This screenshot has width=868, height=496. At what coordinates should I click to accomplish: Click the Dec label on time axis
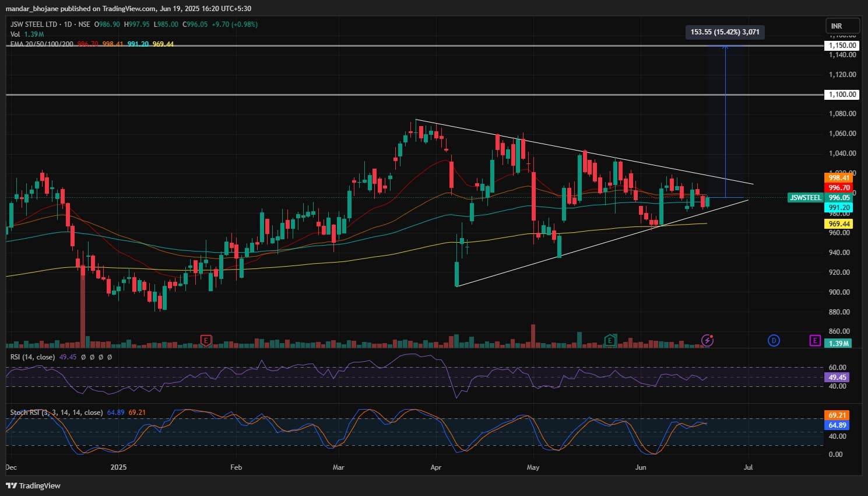click(x=11, y=467)
